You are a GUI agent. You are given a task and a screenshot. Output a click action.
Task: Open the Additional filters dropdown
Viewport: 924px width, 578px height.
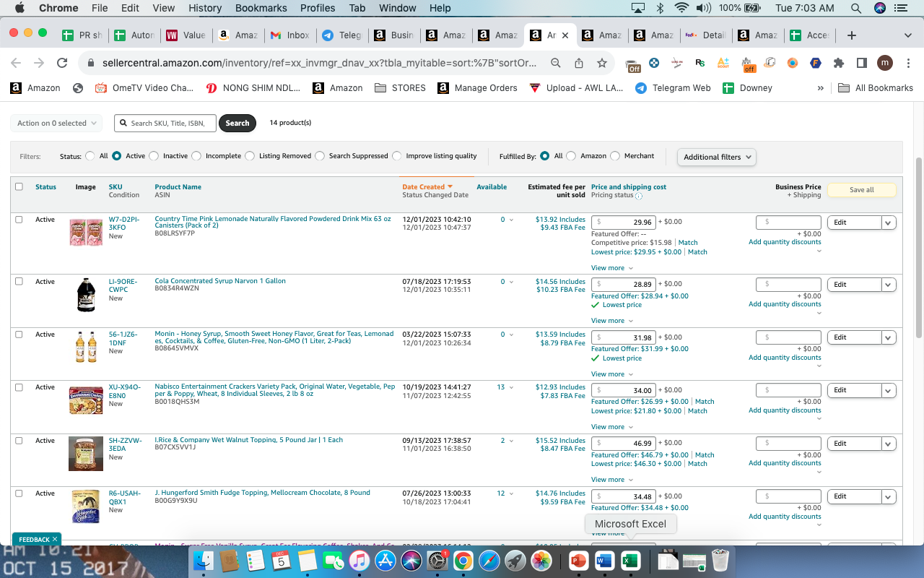coord(717,157)
